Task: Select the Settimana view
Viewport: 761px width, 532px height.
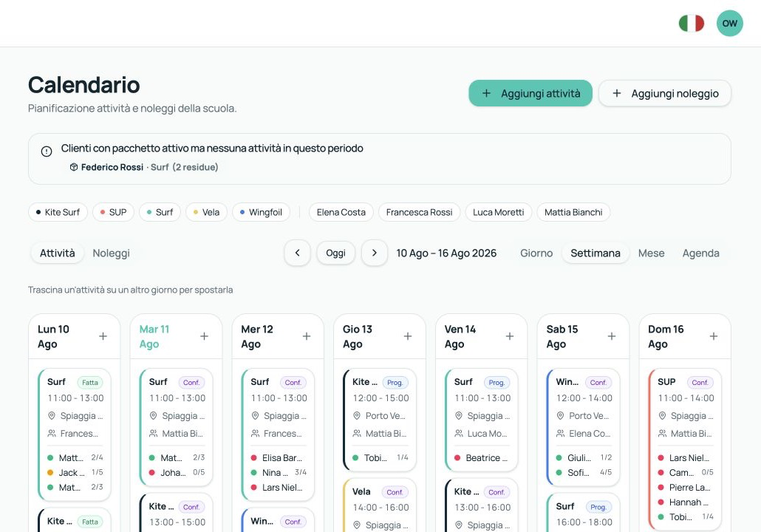Action: click(595, 253)
